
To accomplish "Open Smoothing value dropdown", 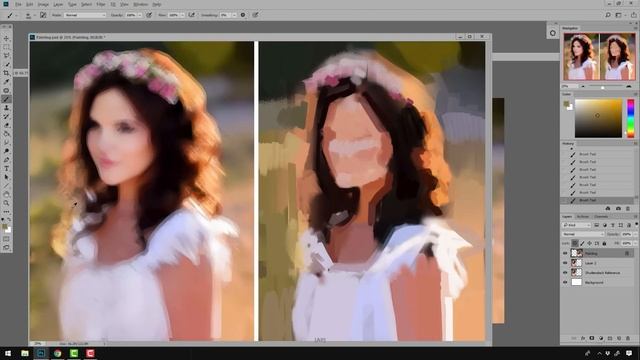I will 234,15.
